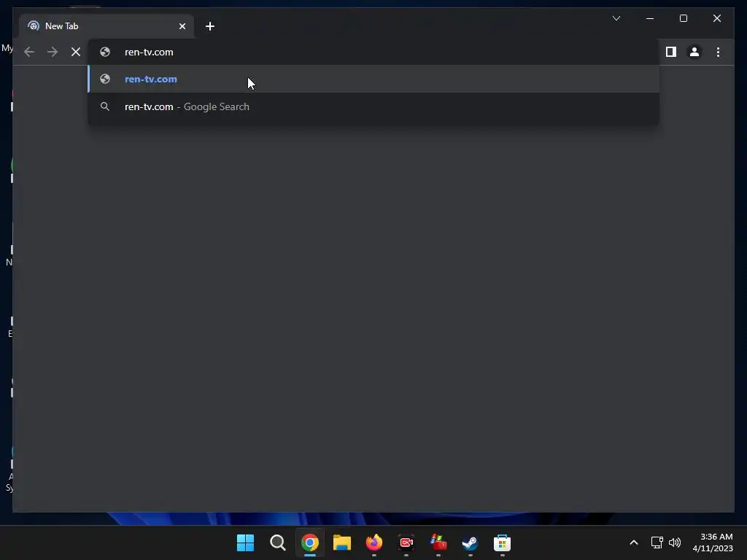The width and height of the screenshot is (747, 560).
Task: Choose the ren-tv.com URL suggestion
Action: (373, 79)
